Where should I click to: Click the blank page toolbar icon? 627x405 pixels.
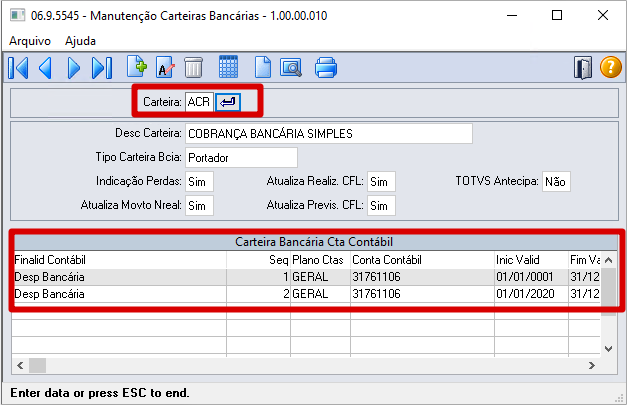[x=263, y=67]
